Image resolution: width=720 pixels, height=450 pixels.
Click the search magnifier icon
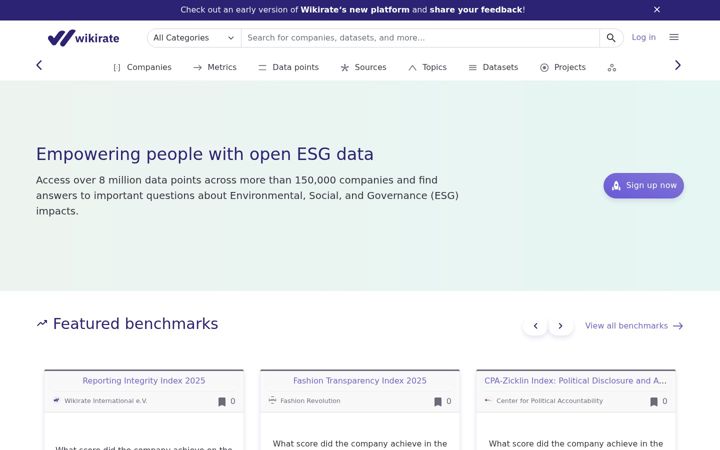[x=611, y=38]
